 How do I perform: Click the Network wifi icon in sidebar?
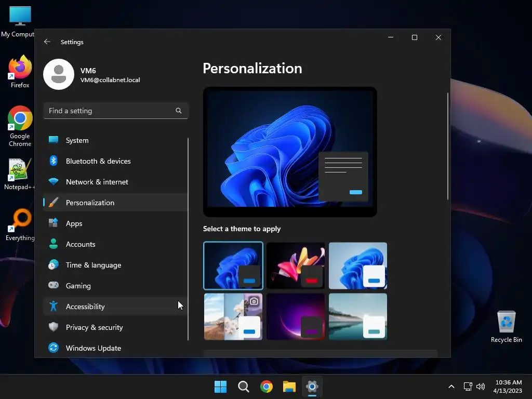54,181
